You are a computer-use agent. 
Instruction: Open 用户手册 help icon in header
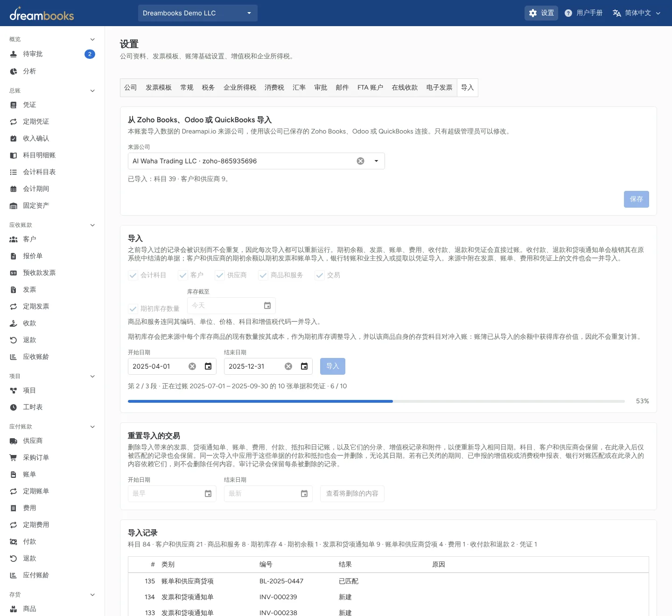coord(568,13)
